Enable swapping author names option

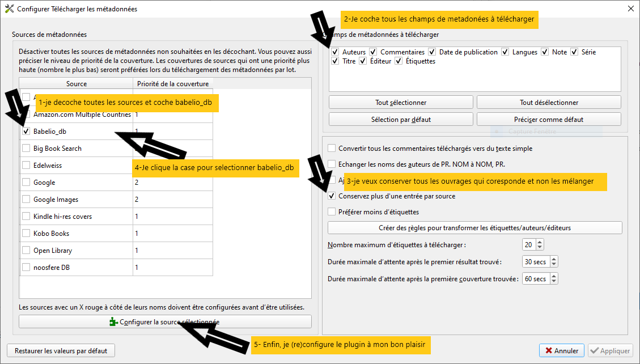[x=332, y=164]
